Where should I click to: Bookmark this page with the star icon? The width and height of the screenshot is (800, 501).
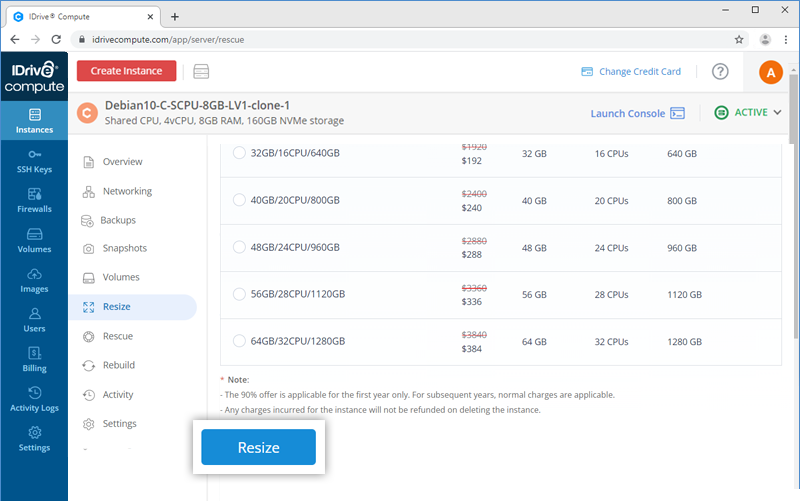(739, 39)
